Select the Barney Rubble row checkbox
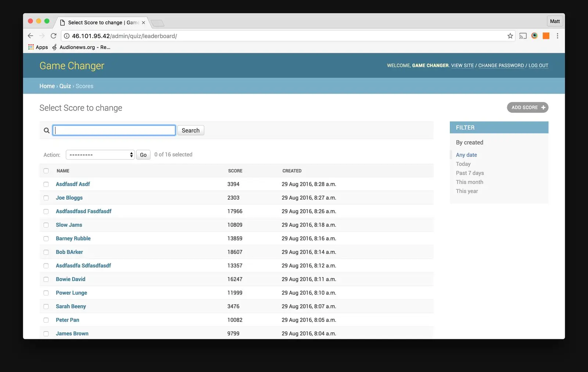 tap(46, 238)
